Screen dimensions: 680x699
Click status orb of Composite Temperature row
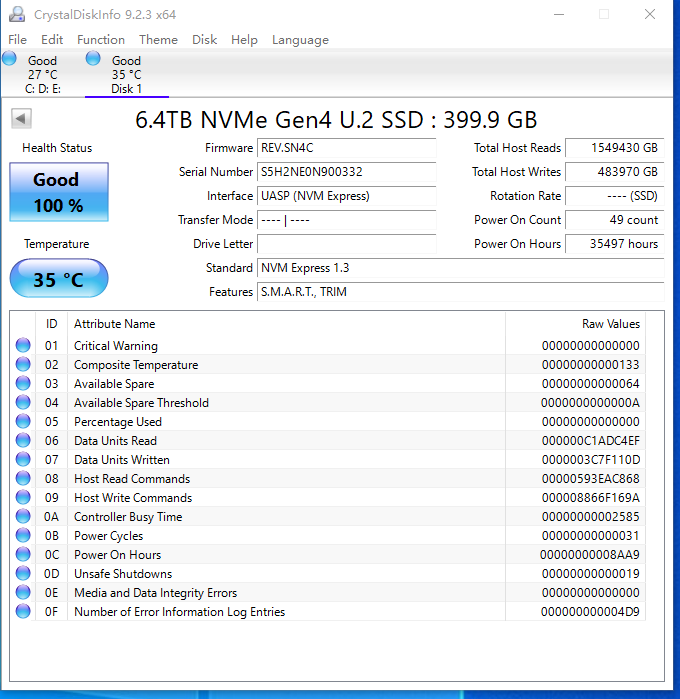click(x=23, y=365)
